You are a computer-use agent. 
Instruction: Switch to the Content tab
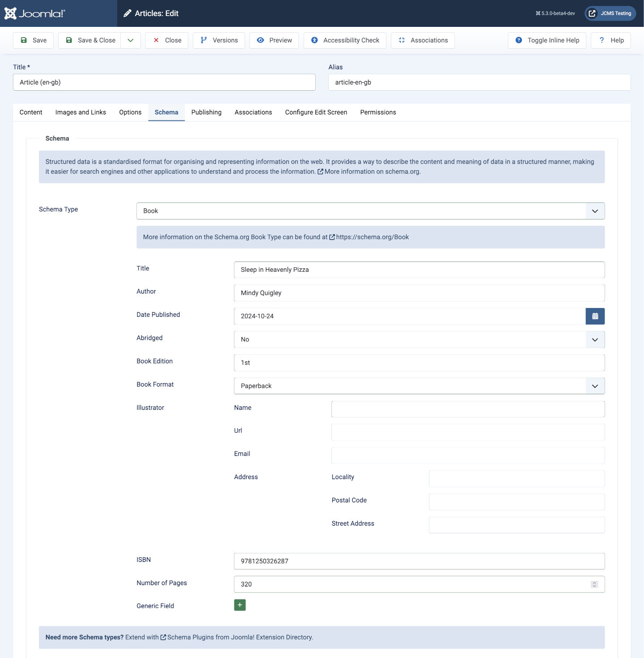click(31, 112)
